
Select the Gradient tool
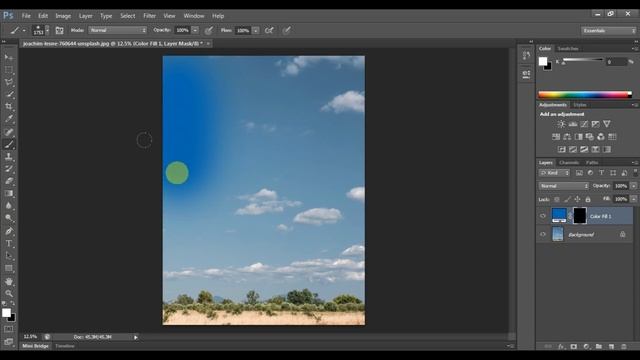coord(9,193)
